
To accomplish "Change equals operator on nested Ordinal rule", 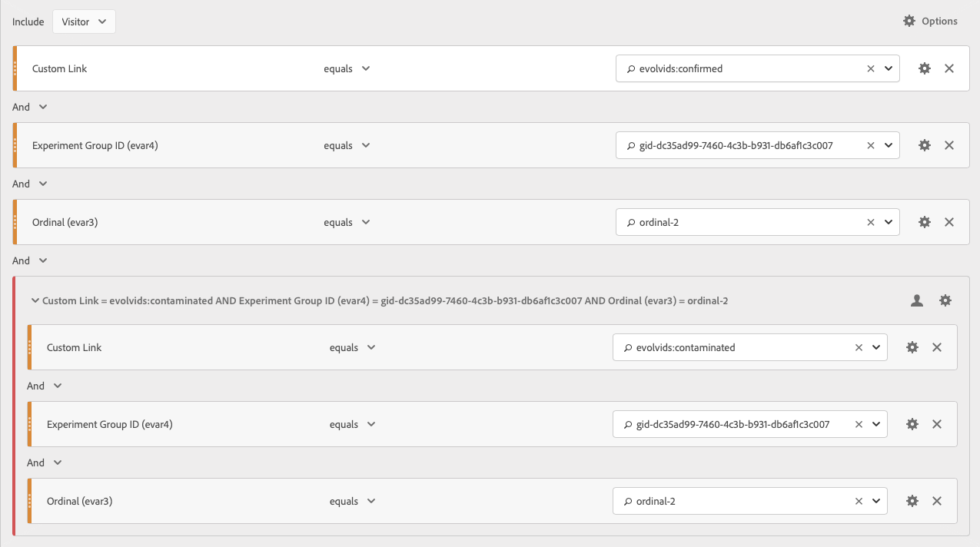I will (x=353, y=501).
